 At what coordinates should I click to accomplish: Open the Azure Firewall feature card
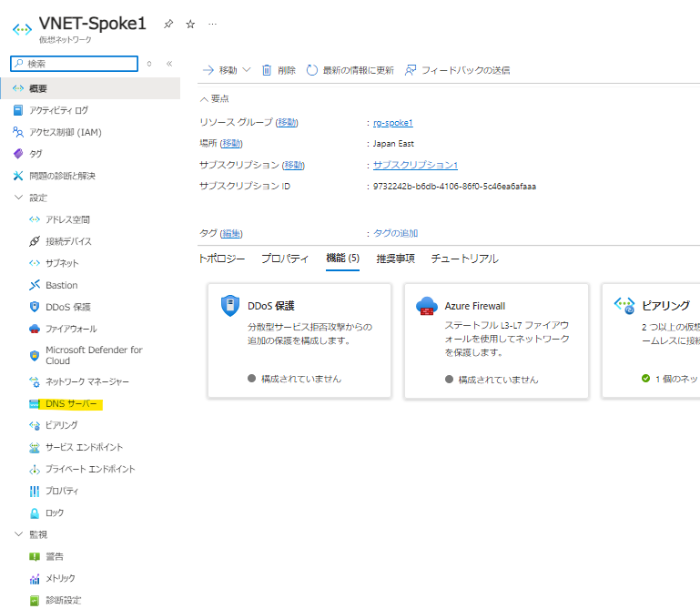coord(496,340)
